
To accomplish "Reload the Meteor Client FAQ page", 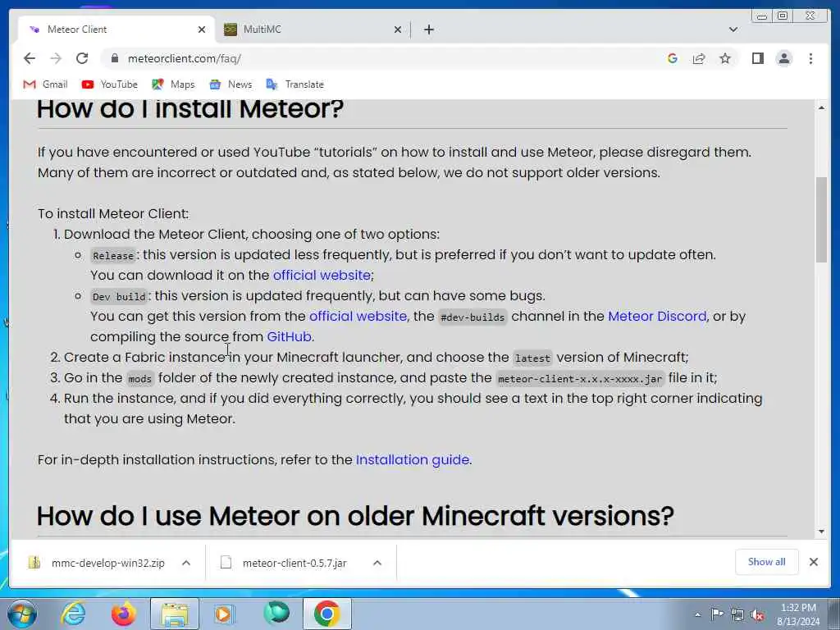I will [82, 58].
